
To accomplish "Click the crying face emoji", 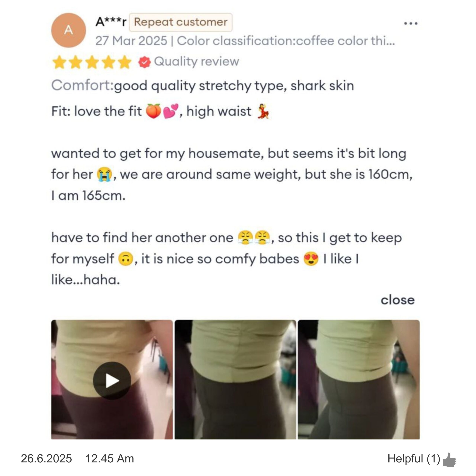I will click(x=104, y=174).
